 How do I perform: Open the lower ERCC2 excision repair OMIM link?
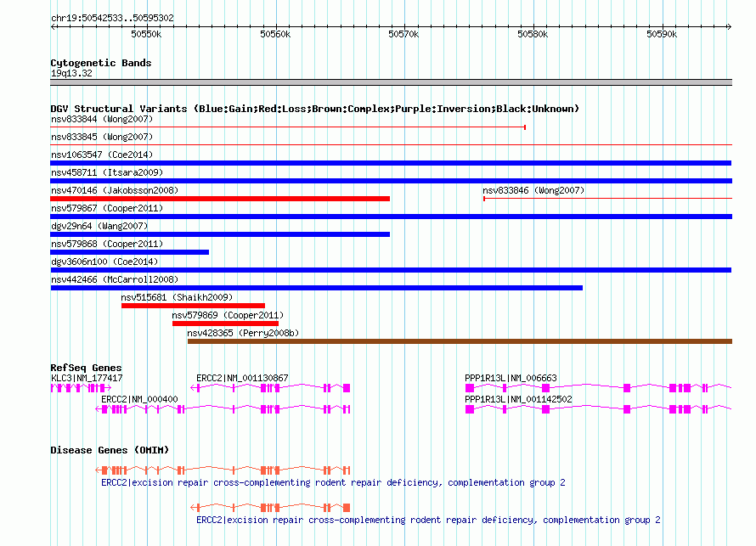428,520
